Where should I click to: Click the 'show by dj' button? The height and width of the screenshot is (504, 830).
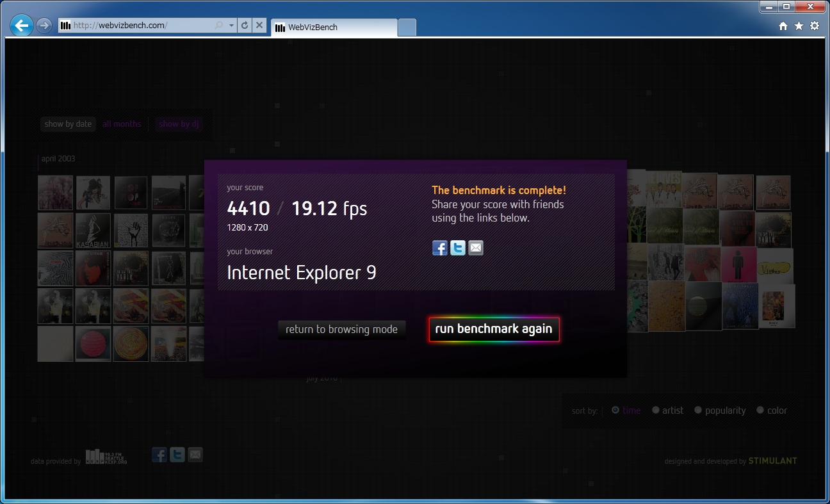179,124
